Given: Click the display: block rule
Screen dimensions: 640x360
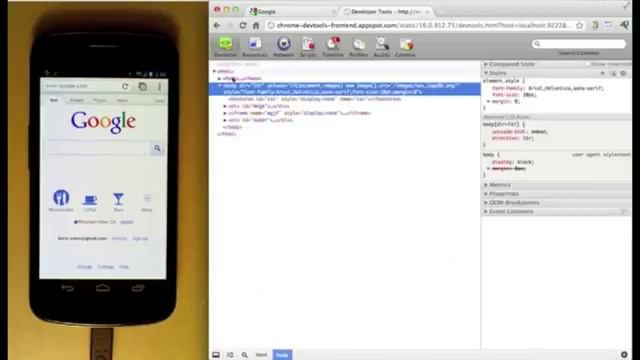Looking at the screenshot, I should [513, 162].
